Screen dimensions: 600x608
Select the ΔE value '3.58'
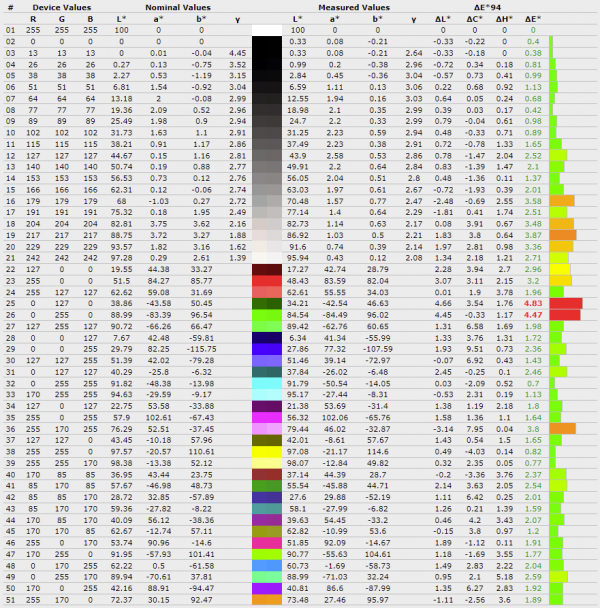point(533,201)
